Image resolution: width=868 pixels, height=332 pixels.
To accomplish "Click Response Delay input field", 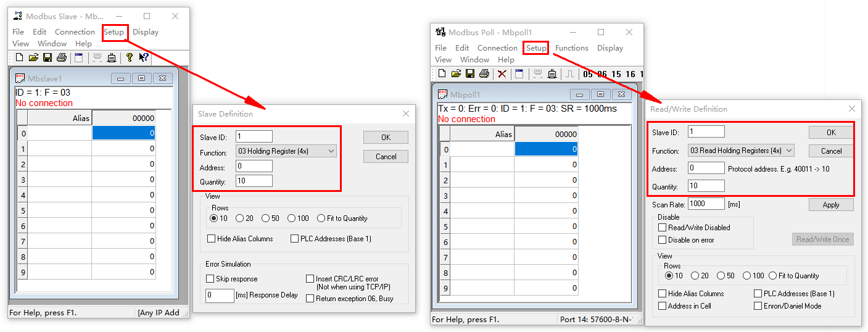I will point(219,295).
